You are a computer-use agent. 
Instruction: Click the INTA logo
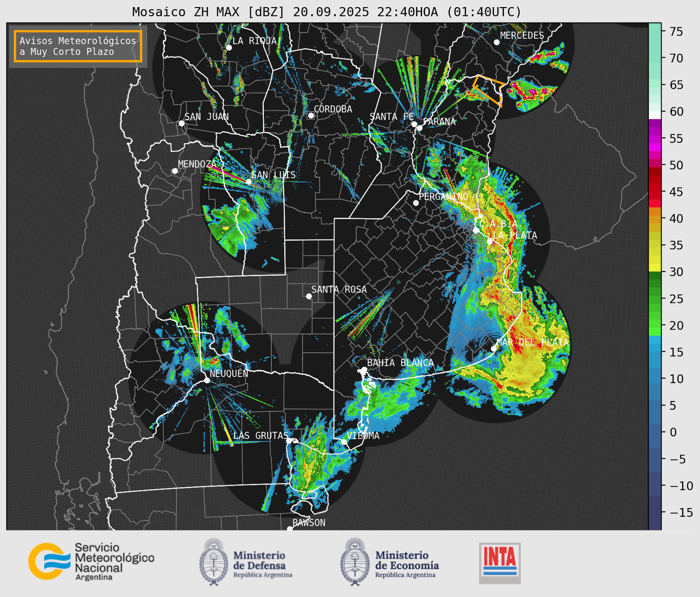(500, 563)
